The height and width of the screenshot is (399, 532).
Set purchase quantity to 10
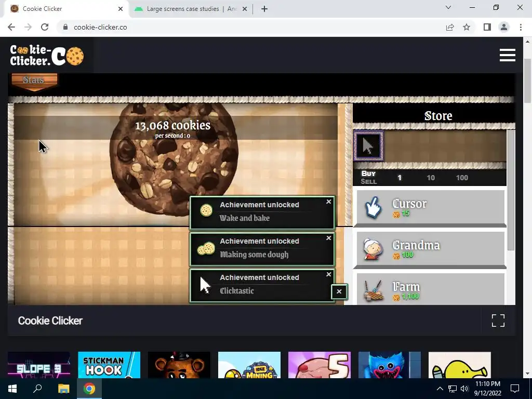coord(431,178)
